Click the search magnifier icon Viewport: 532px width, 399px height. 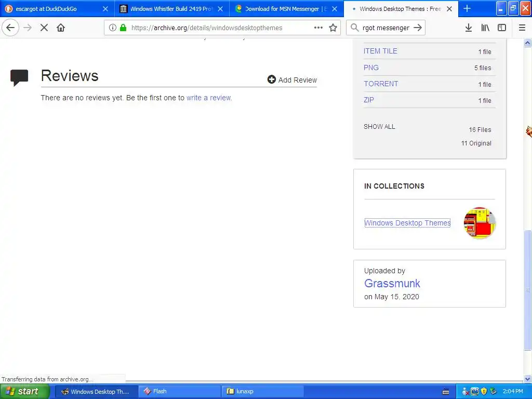[x=354, y=28]
